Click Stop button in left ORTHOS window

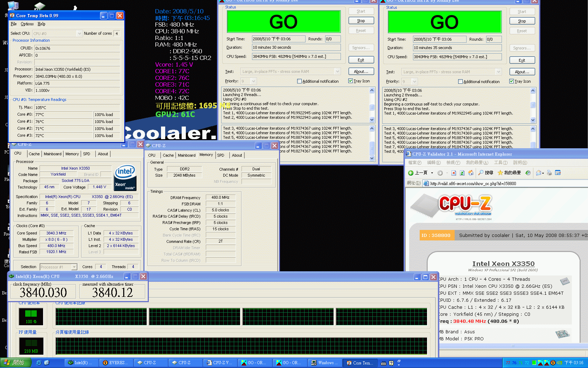[361, 21]
